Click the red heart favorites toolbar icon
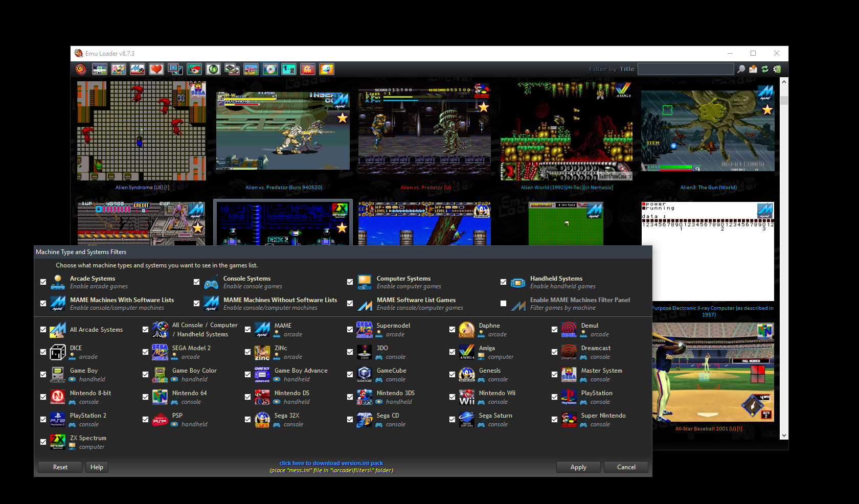 [x=156, y=69]
